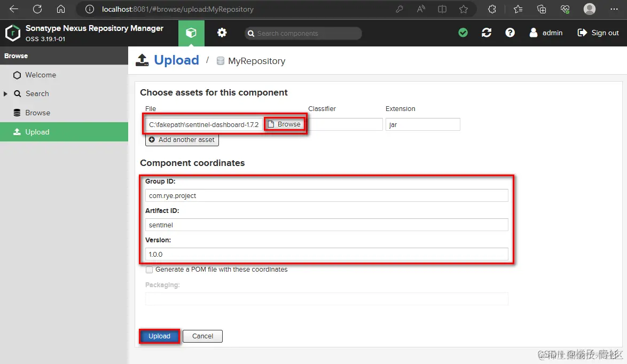The width and height of the screenshot is (627, 364).
Task: Click MyRepository breadcrumb
Action: pyautogui.click(x=256, y=61)
